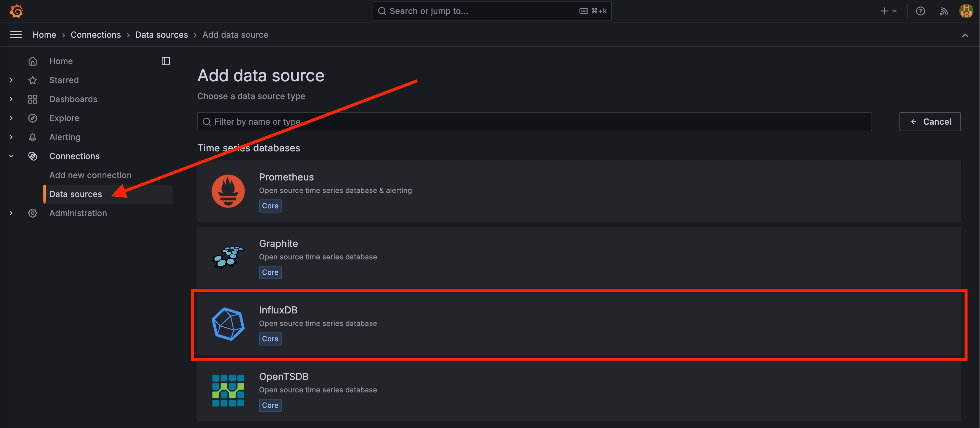980x428 pixels.
Task: Click the Prometheus flame logo
Action: pos(228,191)
